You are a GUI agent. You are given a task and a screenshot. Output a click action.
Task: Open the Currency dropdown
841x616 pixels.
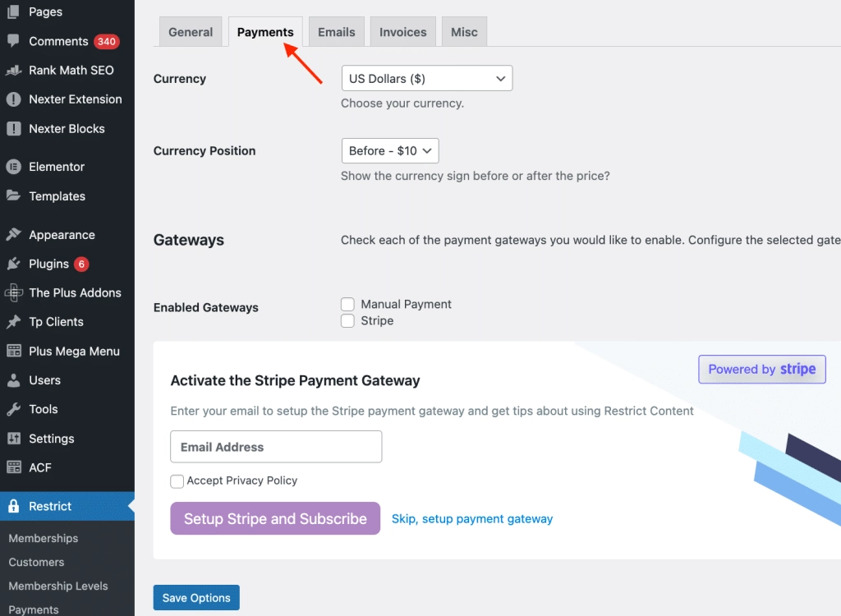[427, 79]
